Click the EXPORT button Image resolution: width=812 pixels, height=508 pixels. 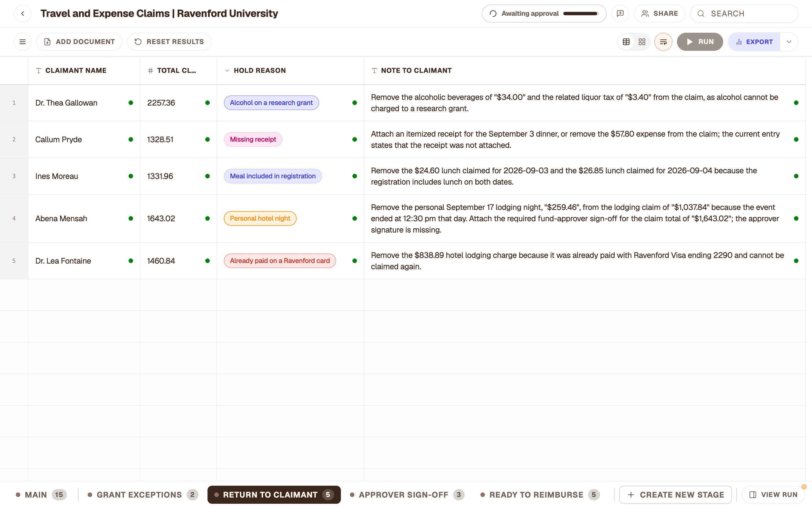(754, 42)
